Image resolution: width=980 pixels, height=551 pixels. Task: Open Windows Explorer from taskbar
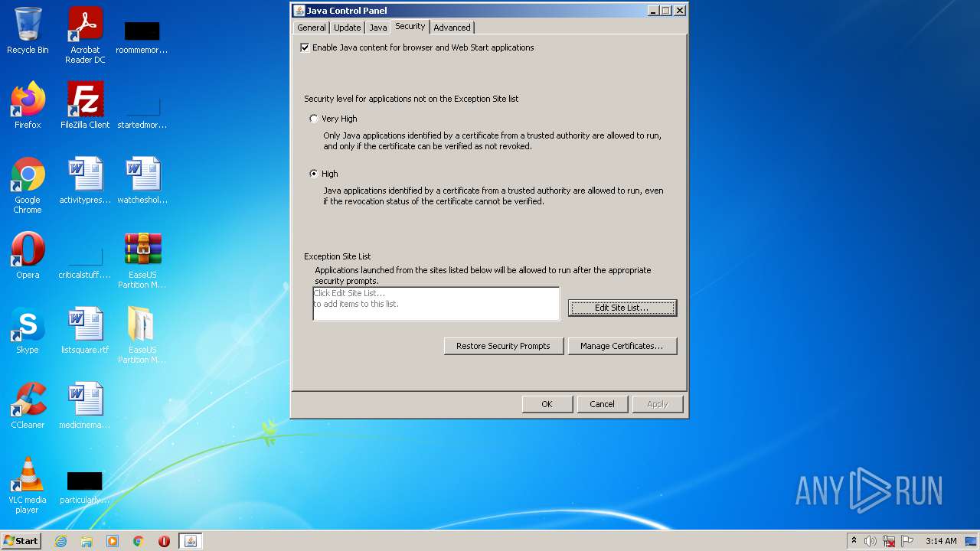point(87,541)
